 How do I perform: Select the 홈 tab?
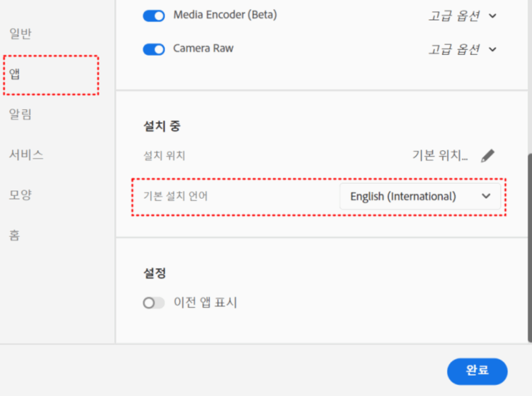[x=15, y=235]
